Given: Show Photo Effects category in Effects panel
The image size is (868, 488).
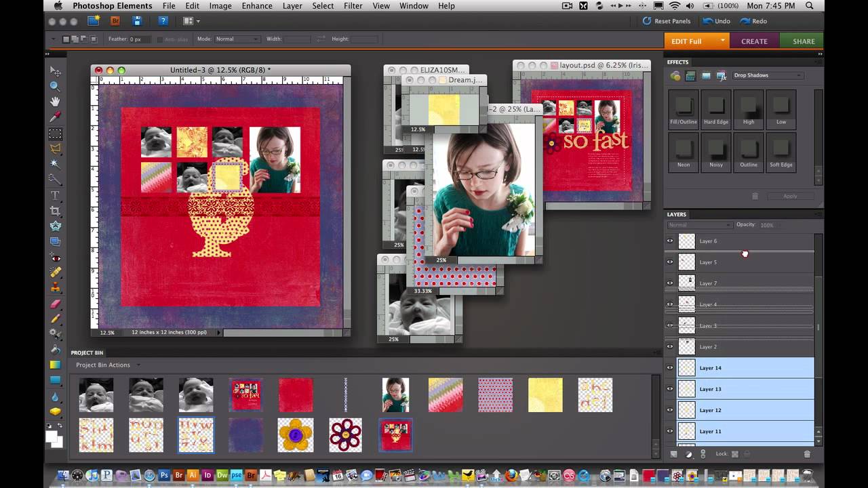Looking at the screenshot, I should [x=706, y=76].
